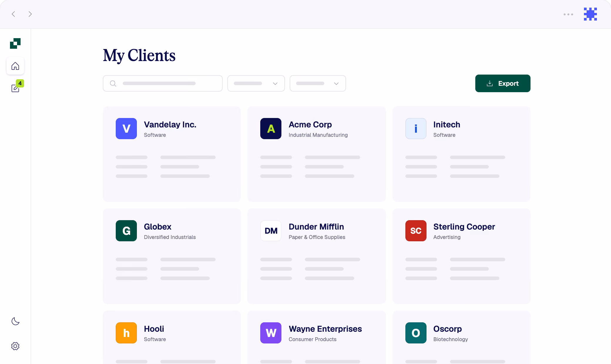Click the Wayne Enterprises W logo
611x364 pixels.
271,333
